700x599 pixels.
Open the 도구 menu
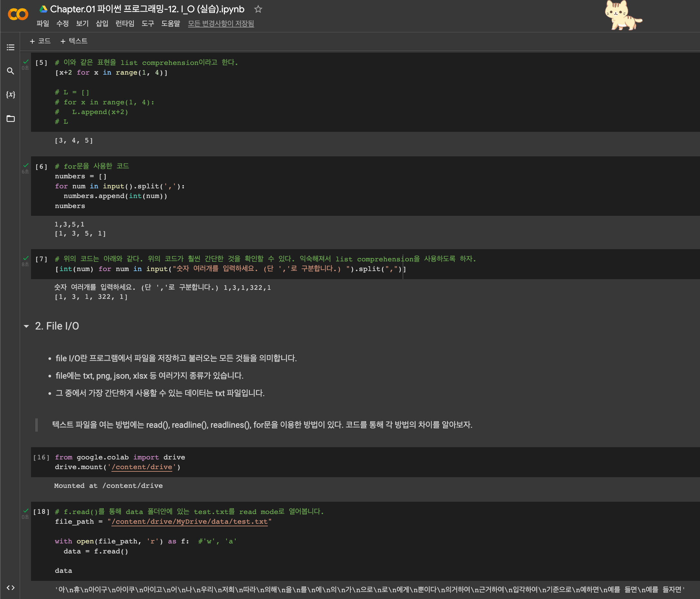148,24
